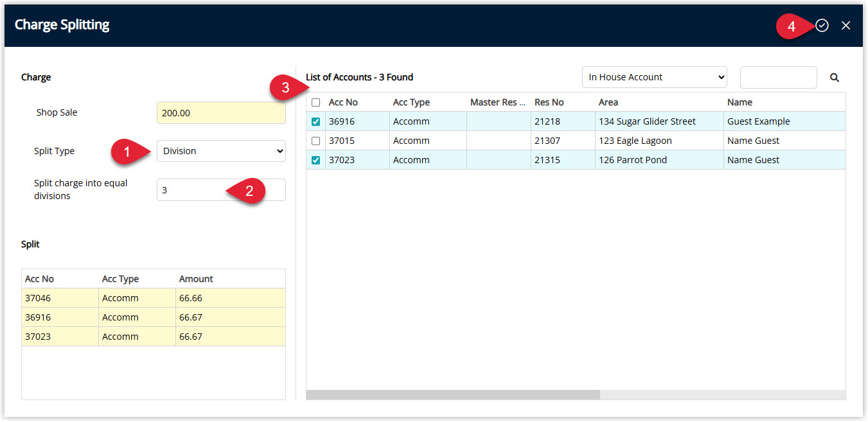The width and height of the screenshot is (868, 422).
Task: Check account 37015 checkbox
Action: pos(315,141)
